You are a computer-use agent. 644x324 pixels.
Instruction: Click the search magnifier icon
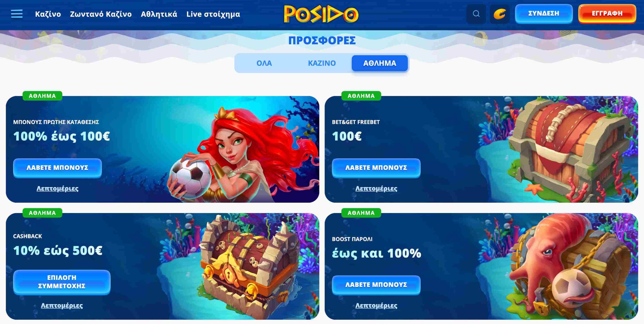coord(476,14)
